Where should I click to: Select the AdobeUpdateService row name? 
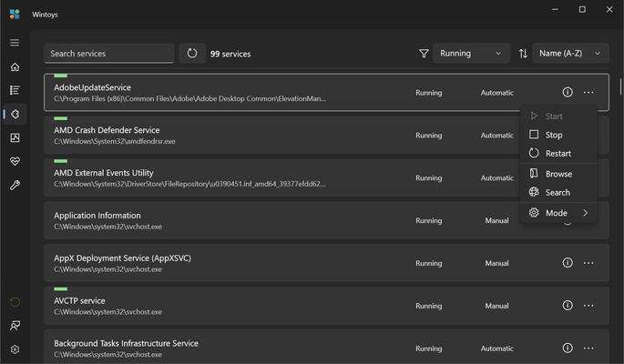pos(92,87)
